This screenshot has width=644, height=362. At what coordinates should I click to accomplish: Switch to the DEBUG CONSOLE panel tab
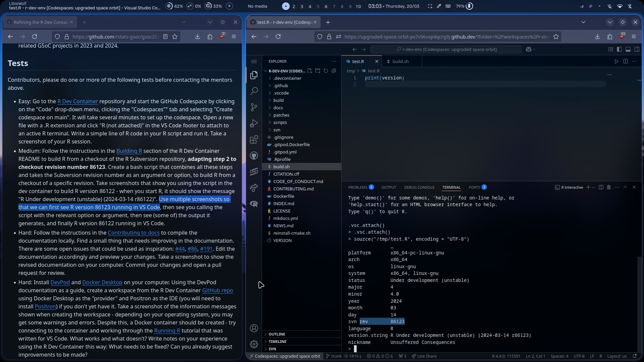(419, 187)
